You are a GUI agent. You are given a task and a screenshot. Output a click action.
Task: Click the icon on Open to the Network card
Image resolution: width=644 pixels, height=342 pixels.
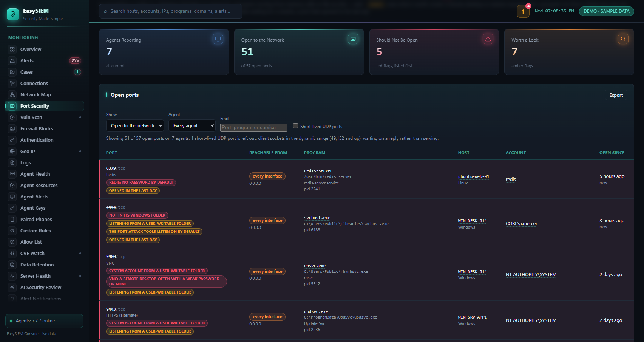click(x=353, y=39)
